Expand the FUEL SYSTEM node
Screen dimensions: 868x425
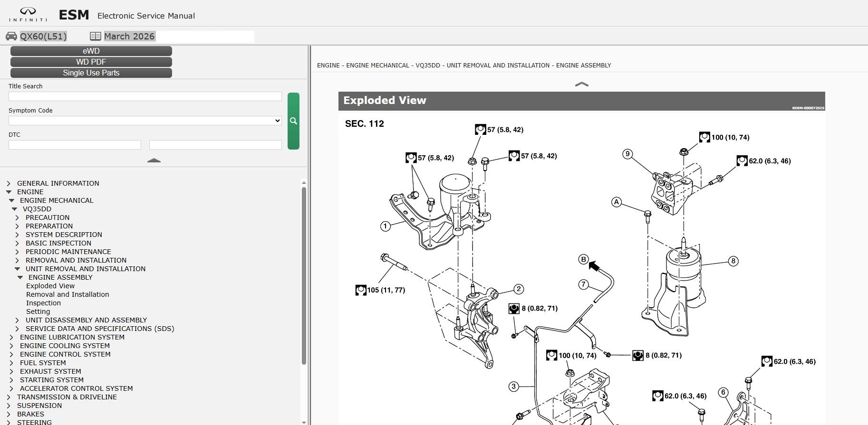pyautogui.click(x=11, y=363)
